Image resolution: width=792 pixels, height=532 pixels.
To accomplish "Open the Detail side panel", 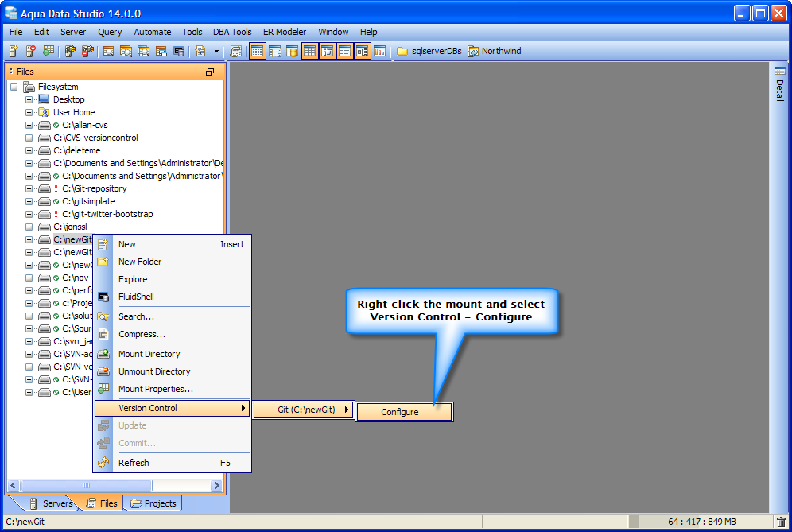I will (780, 83).
